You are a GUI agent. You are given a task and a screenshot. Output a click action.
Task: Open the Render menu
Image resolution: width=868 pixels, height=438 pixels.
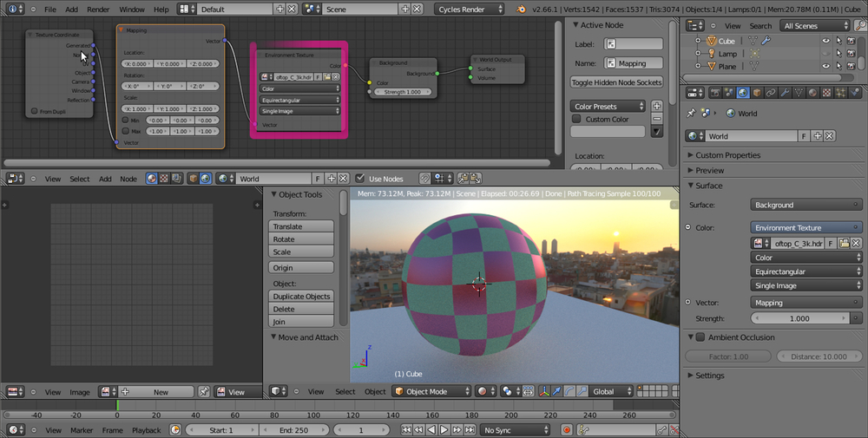[98, 9]
